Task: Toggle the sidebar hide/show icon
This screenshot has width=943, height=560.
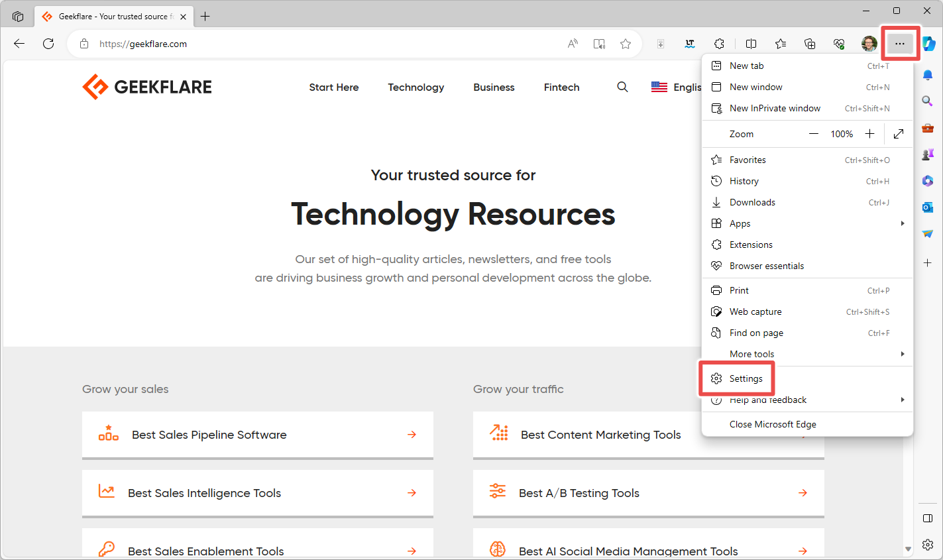Action: (x=928, y=518)
